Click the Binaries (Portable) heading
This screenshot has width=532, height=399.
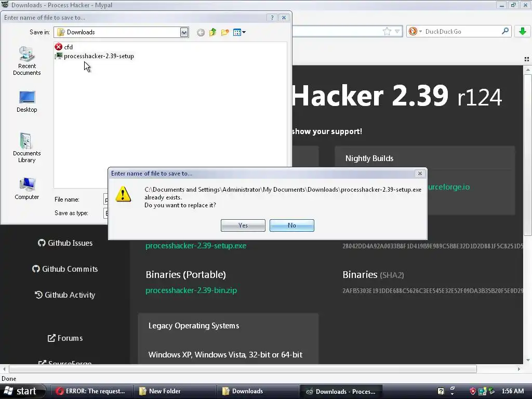185,274
